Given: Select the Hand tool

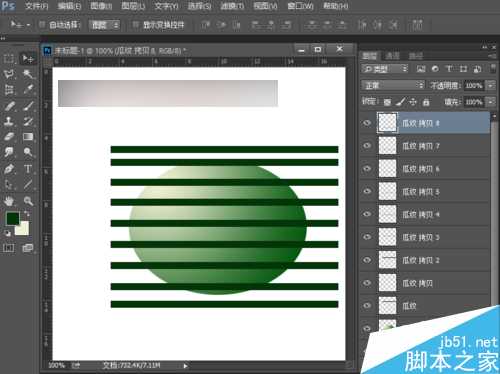Looking at the screenshot, I should [9, 201].
